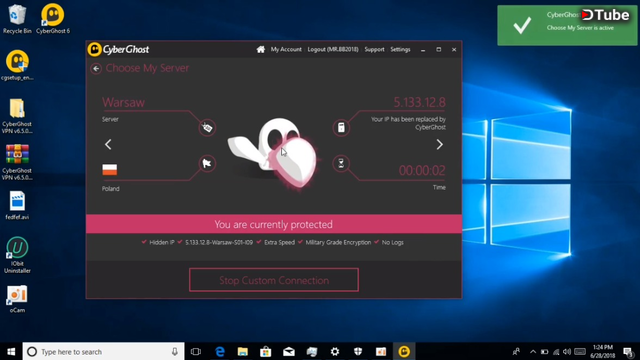This screenshot has width=640, height=360.
Task: Click the microphone icon in search box
Action: click(x=175, y=351)
